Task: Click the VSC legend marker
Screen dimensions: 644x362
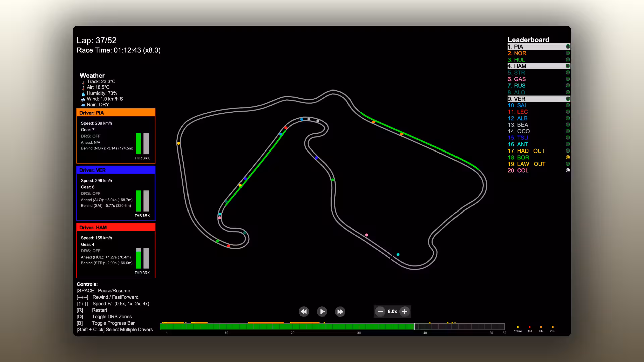Action: click(x=553, y=327)
